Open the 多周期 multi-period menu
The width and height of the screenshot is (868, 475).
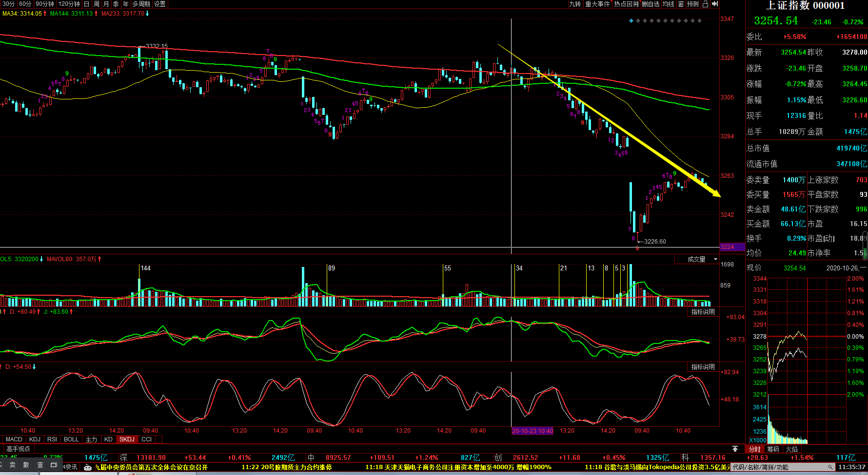141,4
